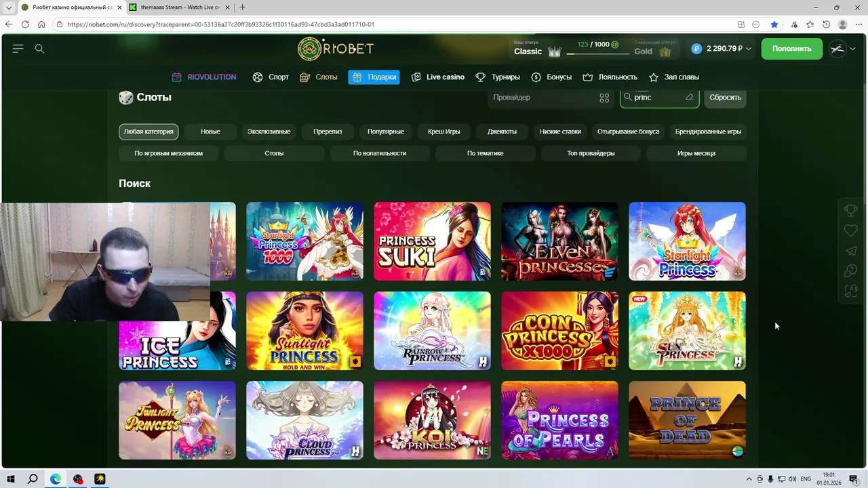This screenshot has height=488, width=868.
Task: Click the volume icon in system tray
Action: [792, 479]
